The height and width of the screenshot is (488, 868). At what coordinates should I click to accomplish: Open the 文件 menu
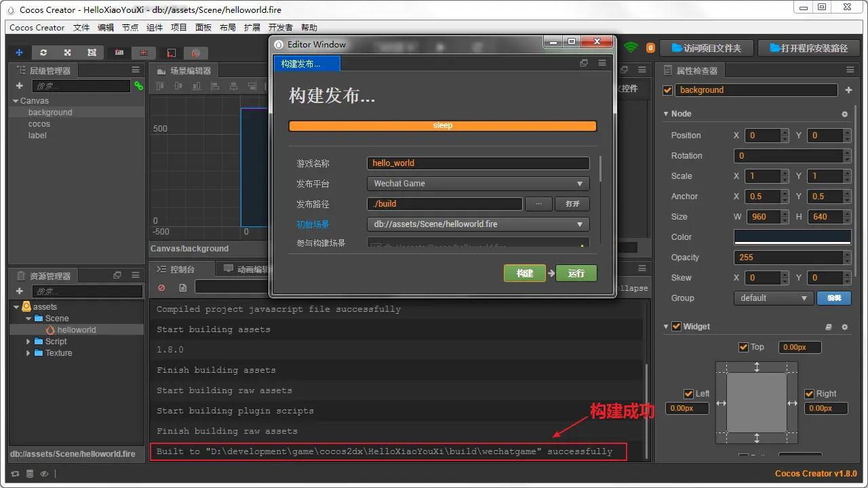(x=81, y=28)
